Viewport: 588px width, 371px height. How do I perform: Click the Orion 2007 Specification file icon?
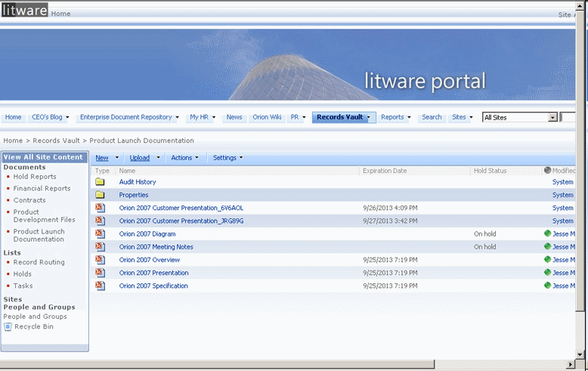101,286
